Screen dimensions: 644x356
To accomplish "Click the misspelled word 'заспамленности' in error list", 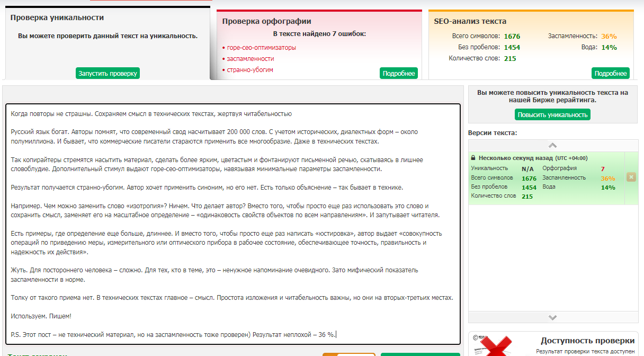I will (x=251, y=58).
